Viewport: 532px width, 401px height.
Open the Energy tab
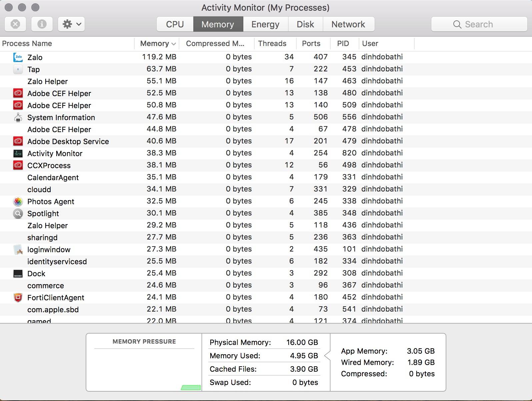click(x=265, y=24)
